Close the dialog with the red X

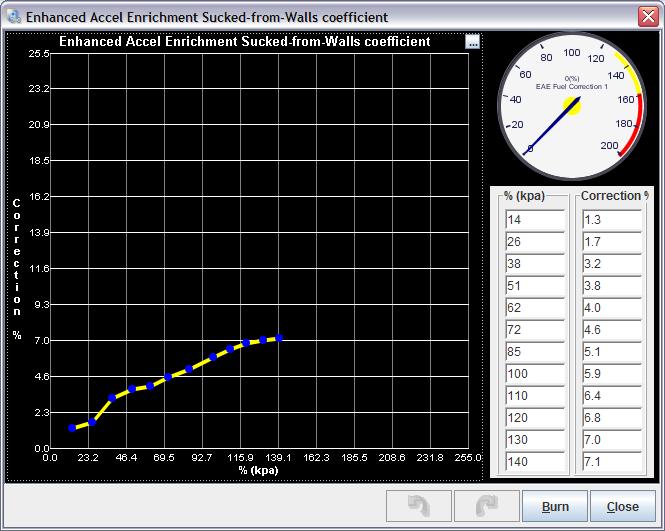pyautogui.click(x=647, y=17)
